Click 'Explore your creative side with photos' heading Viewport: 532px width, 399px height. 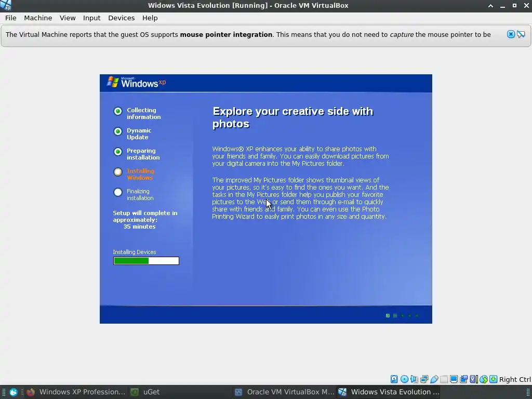293,117
